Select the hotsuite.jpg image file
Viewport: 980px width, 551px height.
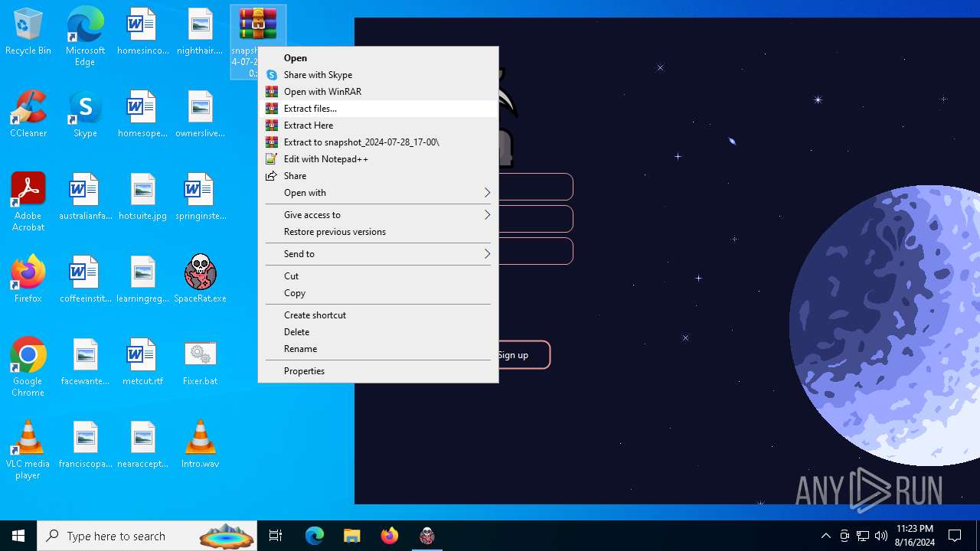click(142, 197)
